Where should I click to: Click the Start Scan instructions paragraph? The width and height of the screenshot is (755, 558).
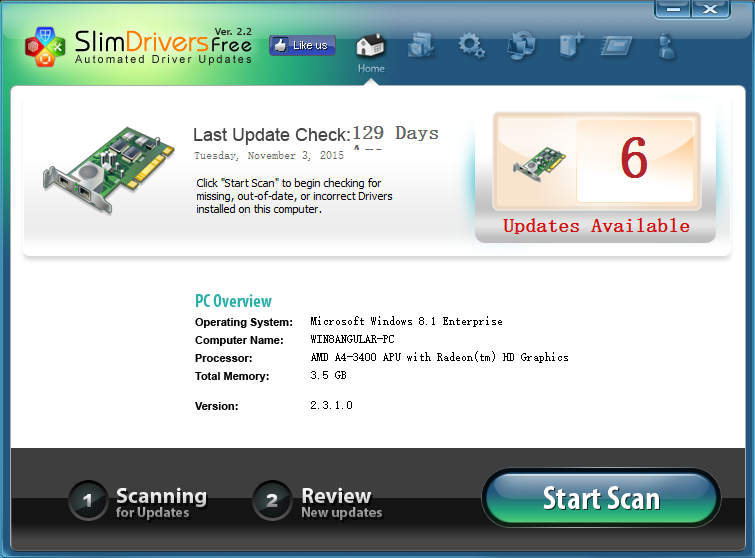(294, 196)
